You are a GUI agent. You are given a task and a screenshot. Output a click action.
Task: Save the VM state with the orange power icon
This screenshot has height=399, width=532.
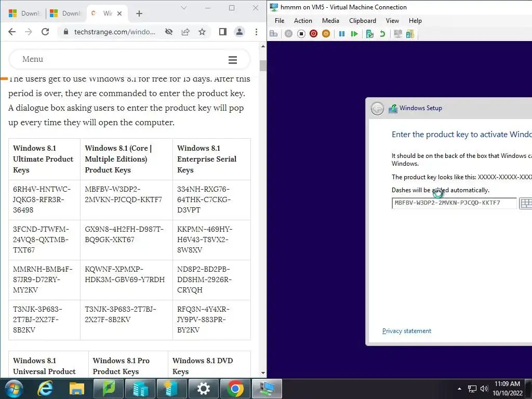(x=326, y=34)
